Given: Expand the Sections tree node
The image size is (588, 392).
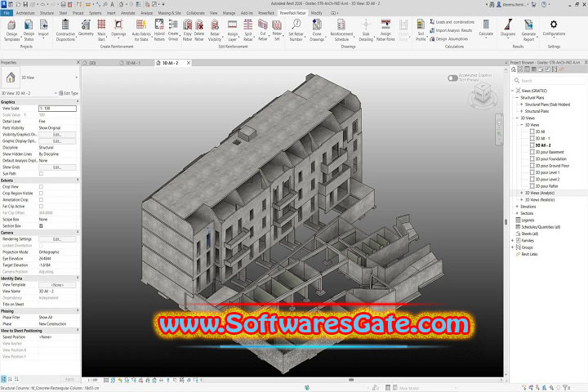Looking at the screenshot, I should pos(517,213).
